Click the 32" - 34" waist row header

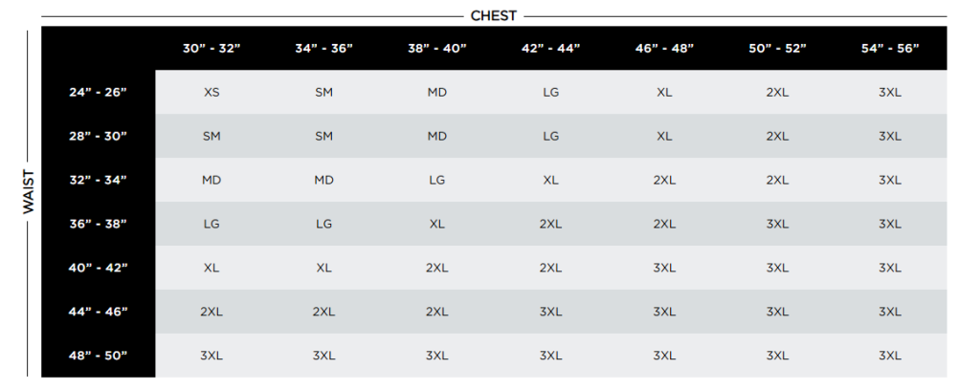(98, 180)
